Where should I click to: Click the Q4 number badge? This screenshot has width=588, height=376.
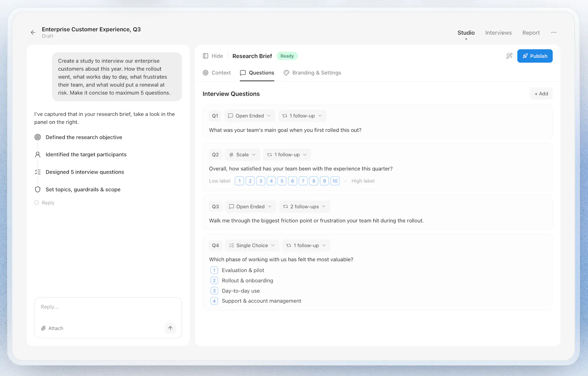215,245
